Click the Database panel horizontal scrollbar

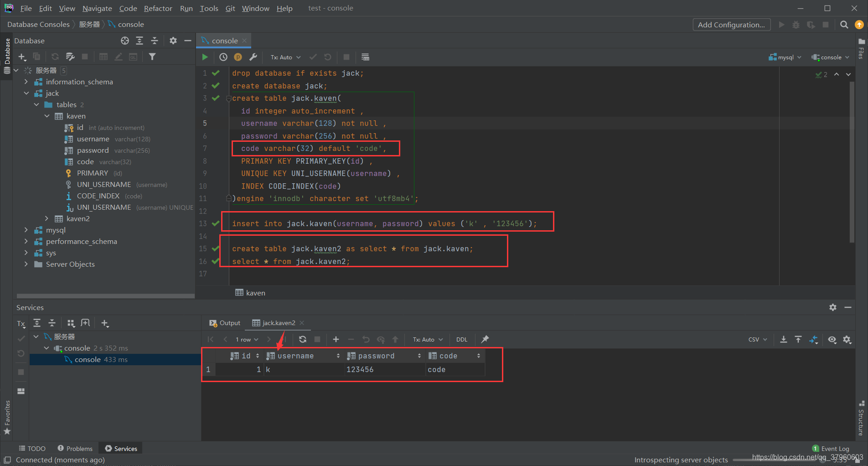tap(105, 296)
